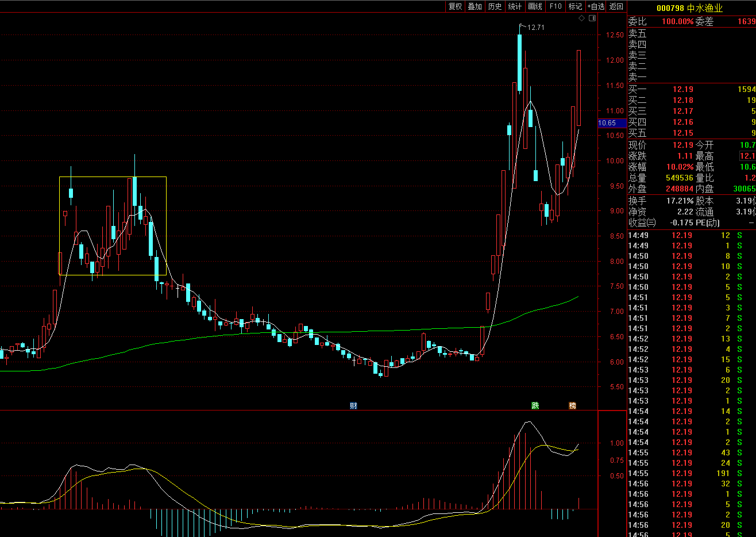Image resolution: width=756 pixels, height=537 pixels.
Task: Click the 量比 label
Action: point(704,178)
